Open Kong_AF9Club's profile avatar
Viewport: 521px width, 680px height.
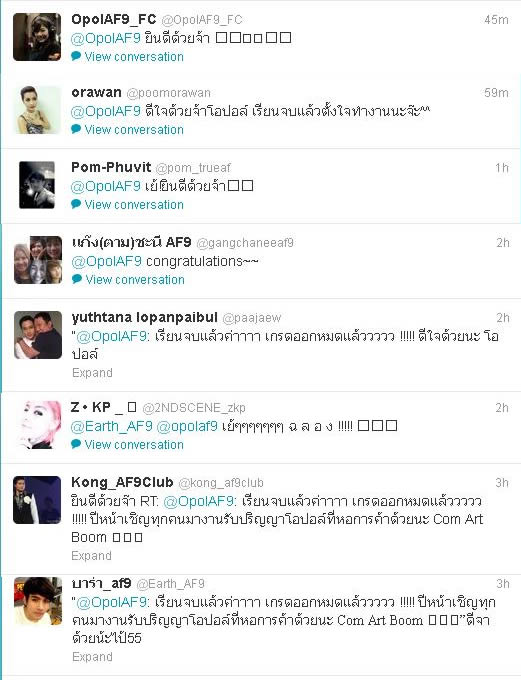(37, 500)
